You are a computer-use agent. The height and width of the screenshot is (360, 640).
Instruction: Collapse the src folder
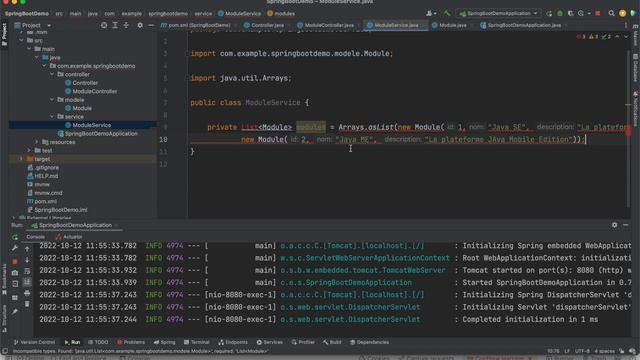point(21,40)
